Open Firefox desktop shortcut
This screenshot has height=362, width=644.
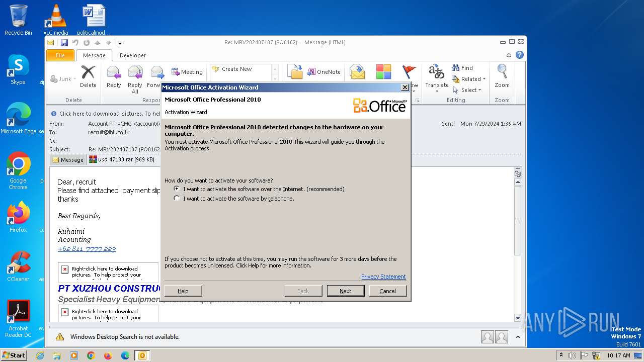[18, 217]
